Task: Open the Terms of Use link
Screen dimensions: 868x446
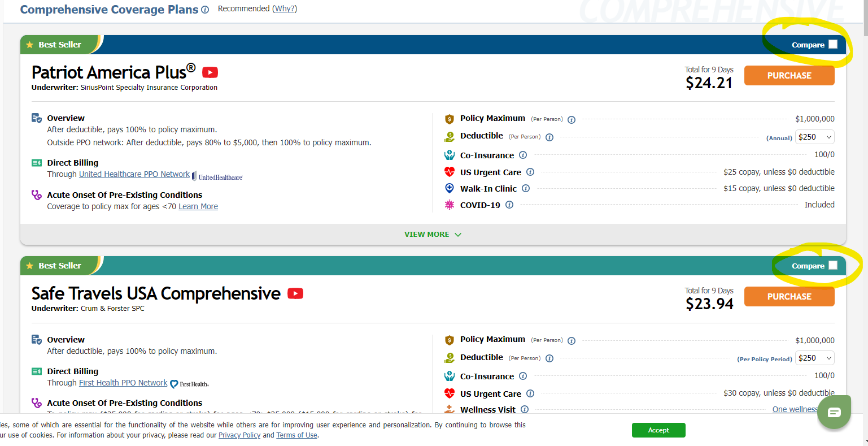Action: click(297, 435)
